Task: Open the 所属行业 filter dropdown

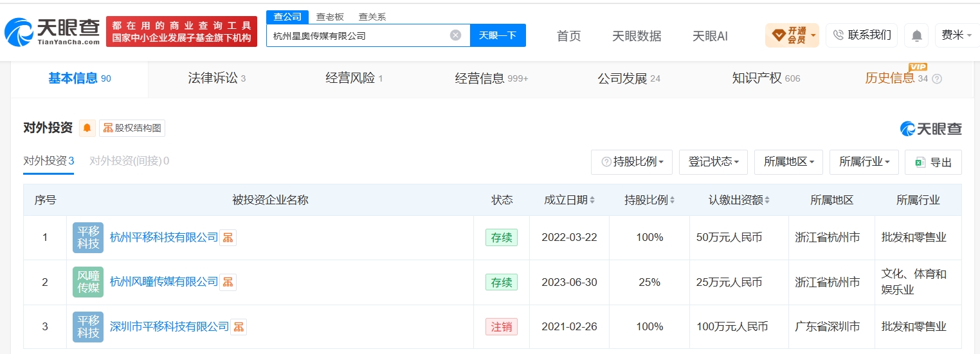Action: 864,162
